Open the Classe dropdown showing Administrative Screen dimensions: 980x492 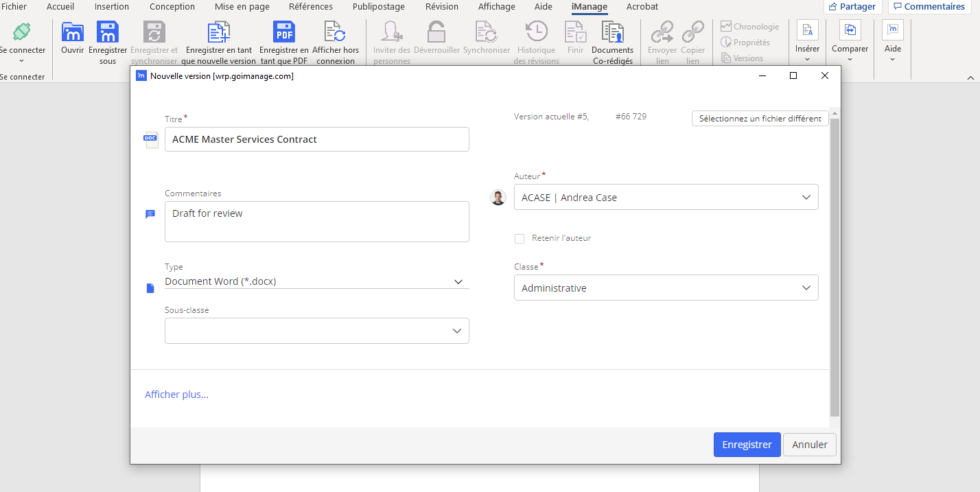click(x=806, y=288)
